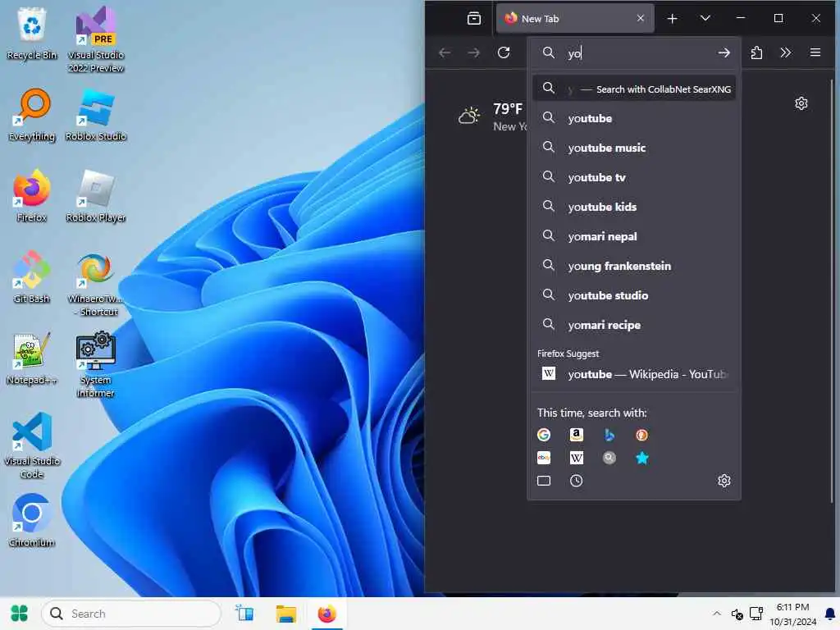840x630 pixels.
Task: Select Git Bash desktop shortcut
Action: pyautogui.click(x=32, y=277)
